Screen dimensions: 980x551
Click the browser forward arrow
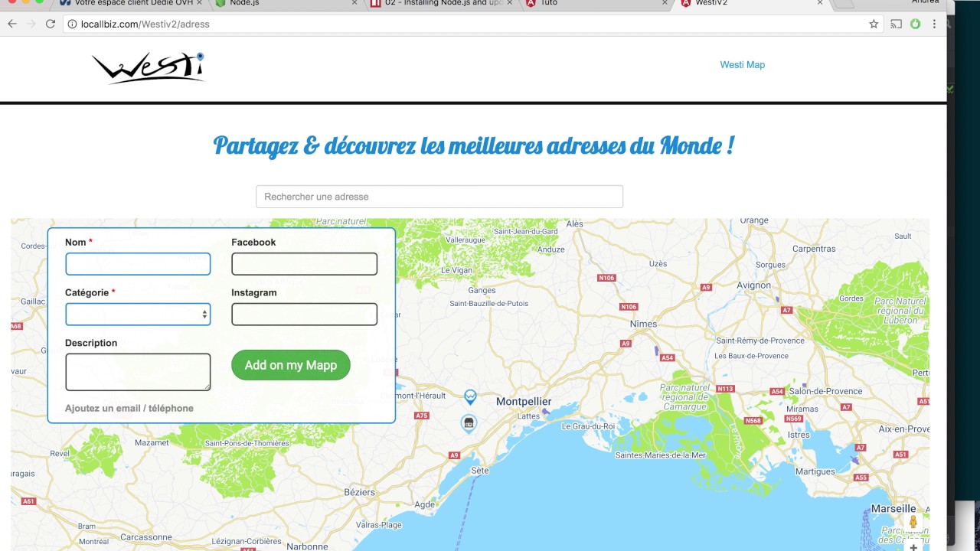31,24
